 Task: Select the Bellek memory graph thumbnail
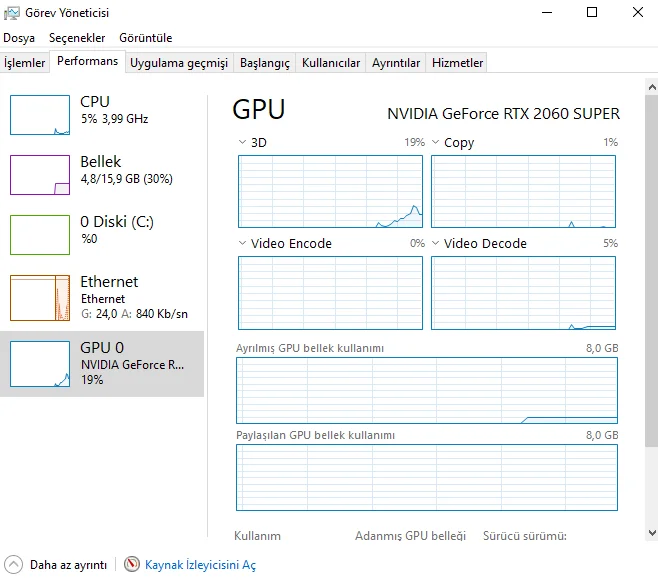40,175
